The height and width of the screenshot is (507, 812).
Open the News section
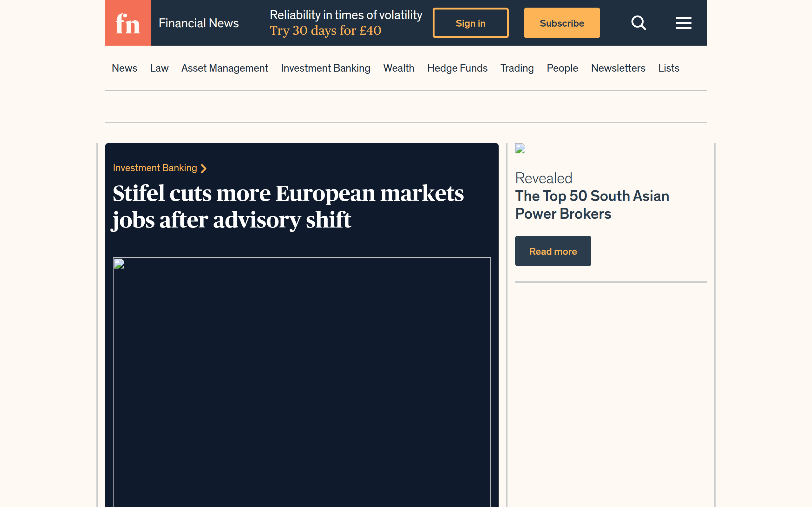124,68
